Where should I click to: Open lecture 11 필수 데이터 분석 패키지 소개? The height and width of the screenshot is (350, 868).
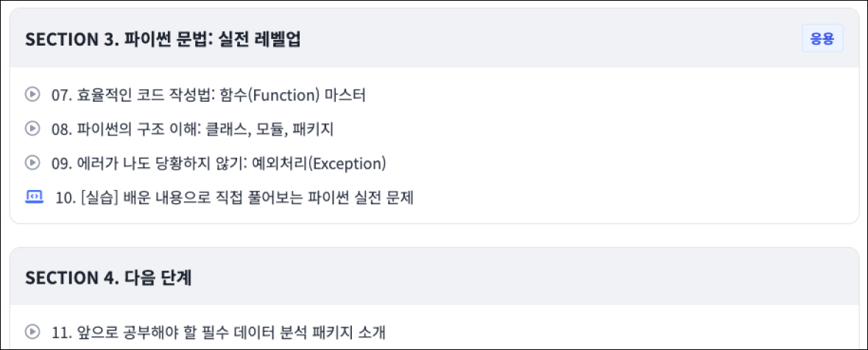point(219,332)
